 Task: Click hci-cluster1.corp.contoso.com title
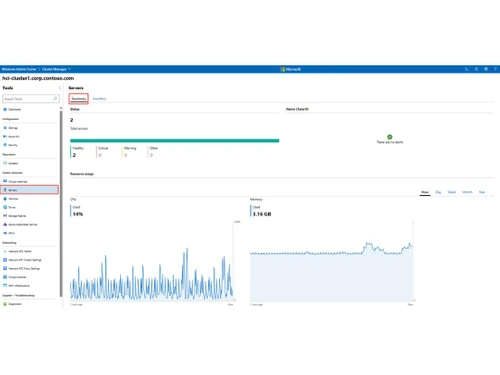pyautogui.click(x=38, y=78)
